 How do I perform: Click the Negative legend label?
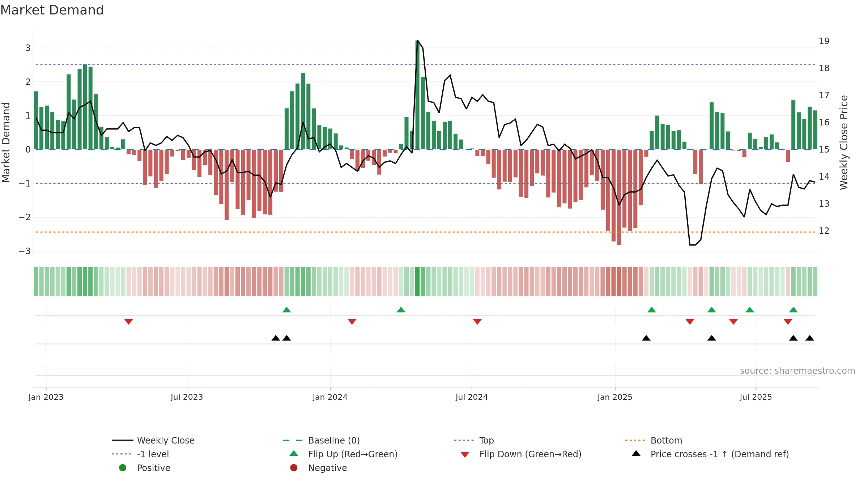[327, 468]
